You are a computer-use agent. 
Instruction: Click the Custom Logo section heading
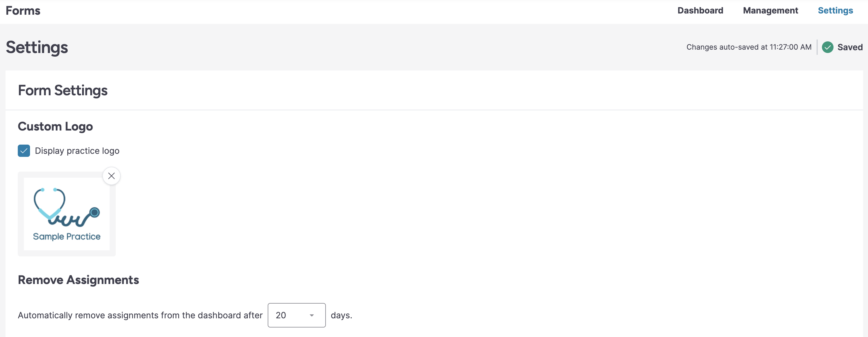tap(55, 126)
